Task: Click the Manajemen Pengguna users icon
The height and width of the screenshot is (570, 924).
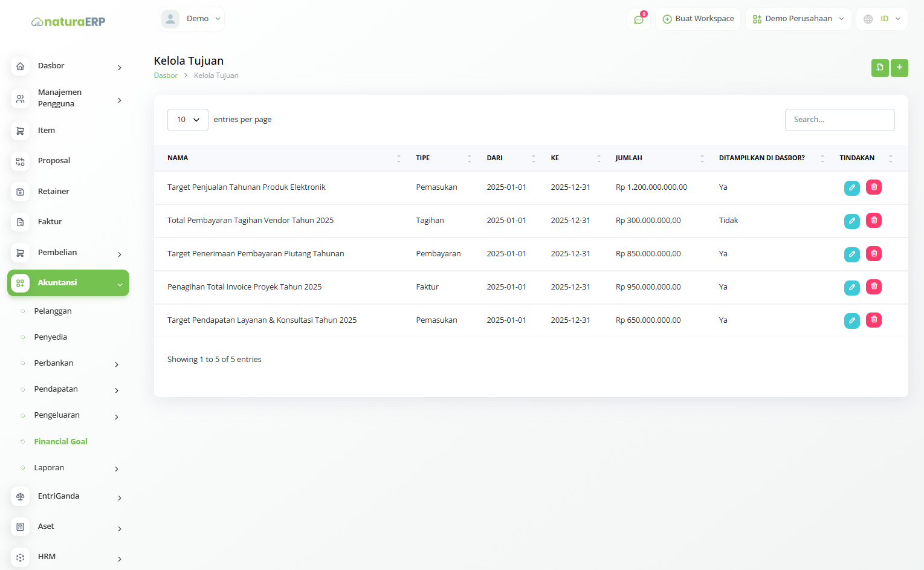Action: pyautogui.click(x=20, y=99)
